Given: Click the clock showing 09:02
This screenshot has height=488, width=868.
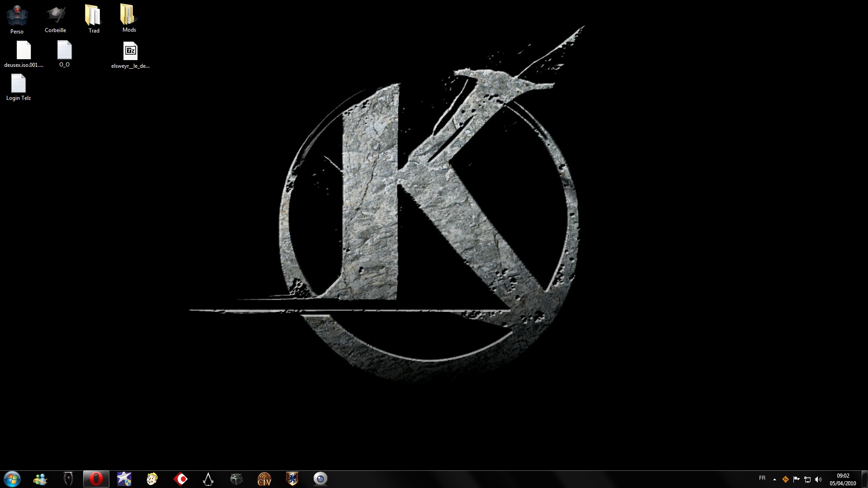Looking at the screenshot, I should point(843,479).
